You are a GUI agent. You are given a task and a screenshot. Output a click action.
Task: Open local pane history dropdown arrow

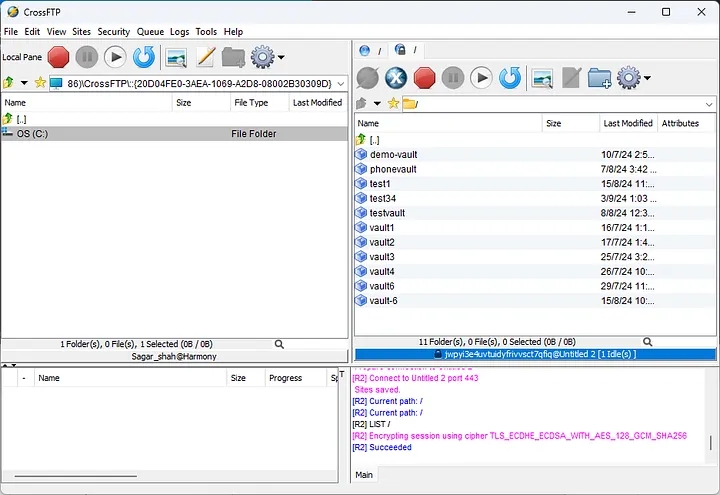(24, 83)
